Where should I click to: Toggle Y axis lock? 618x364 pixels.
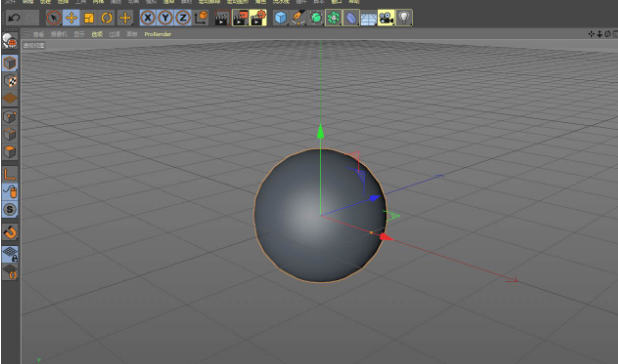pyautogui.click(x=166, y=18)
